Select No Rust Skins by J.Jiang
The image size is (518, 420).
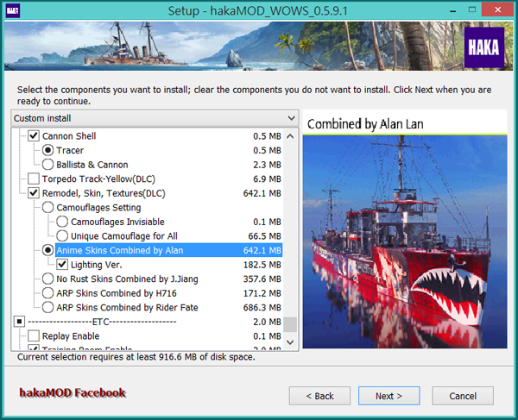click(x=48, y=279)
